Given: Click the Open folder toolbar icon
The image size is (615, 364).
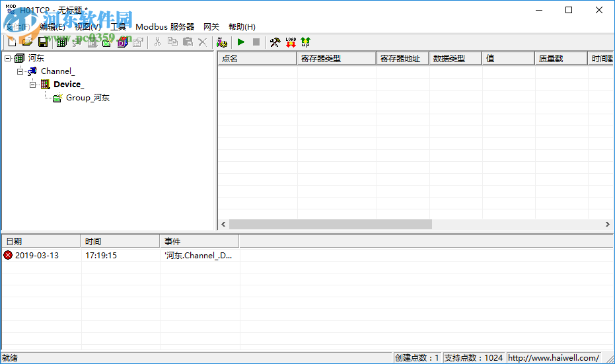Looking at the screenshot, I should point(27,42).
